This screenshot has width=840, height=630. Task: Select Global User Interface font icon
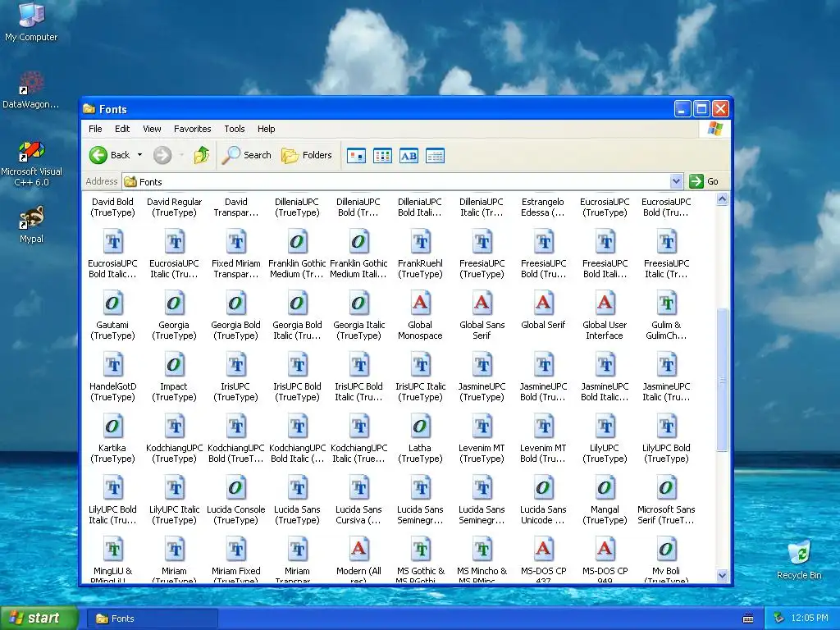coord(605,304)
